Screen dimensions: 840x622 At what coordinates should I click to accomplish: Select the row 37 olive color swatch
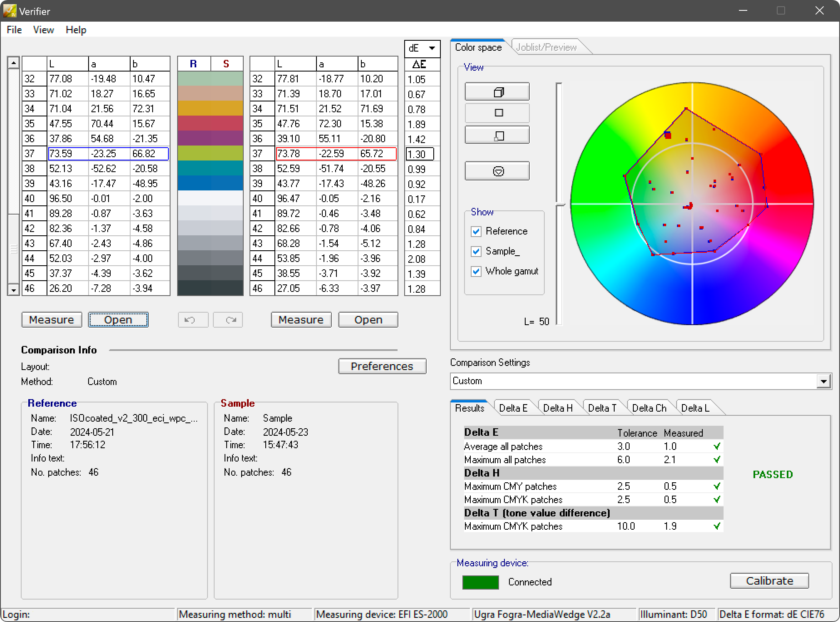click(x=210, y=153)
